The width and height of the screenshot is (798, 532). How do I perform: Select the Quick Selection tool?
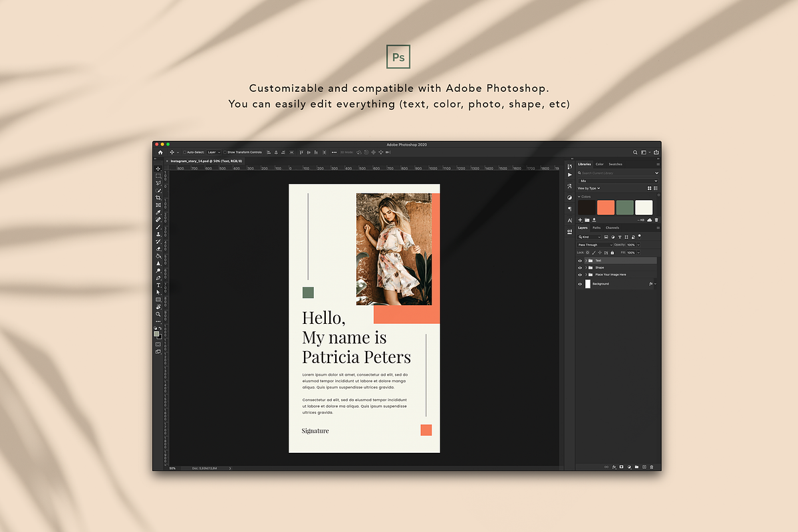point(160,191)
